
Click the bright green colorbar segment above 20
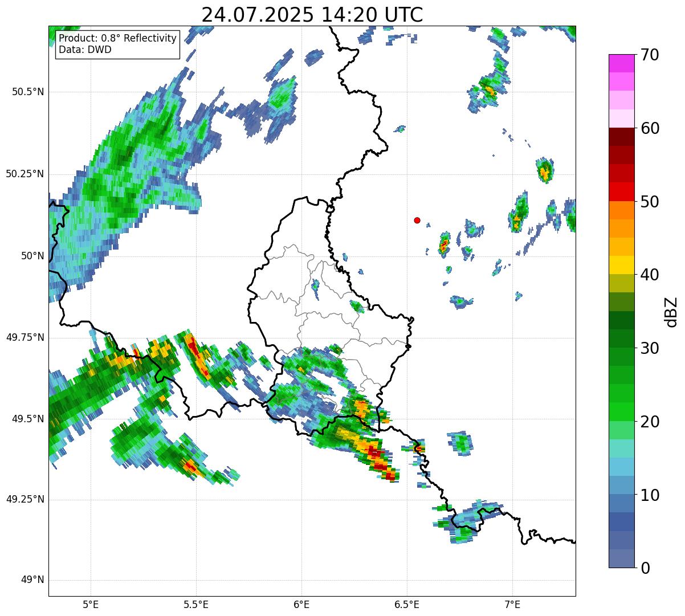click(621, 411)
